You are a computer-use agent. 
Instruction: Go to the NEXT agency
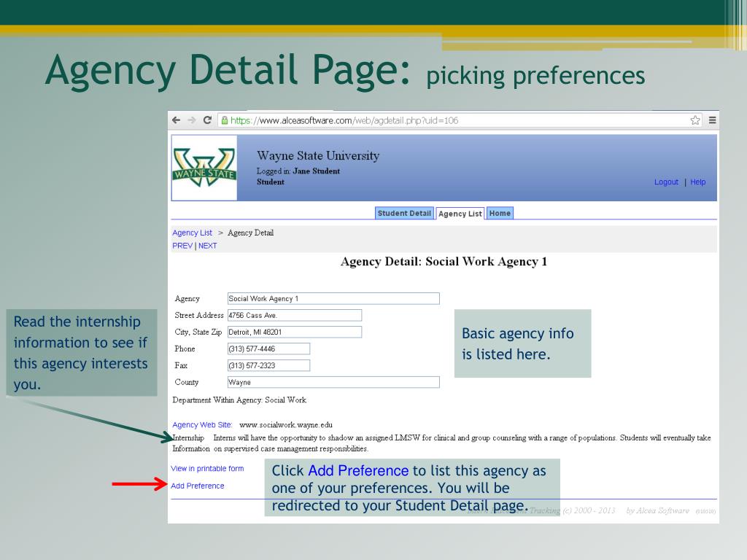click(208, 246)
